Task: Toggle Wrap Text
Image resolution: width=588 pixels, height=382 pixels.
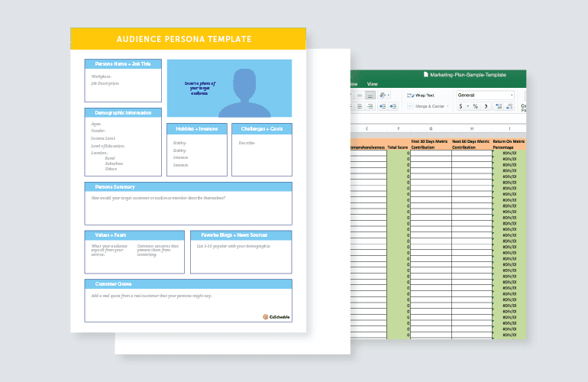Action: pyautogui.click(x=421, y=95)
